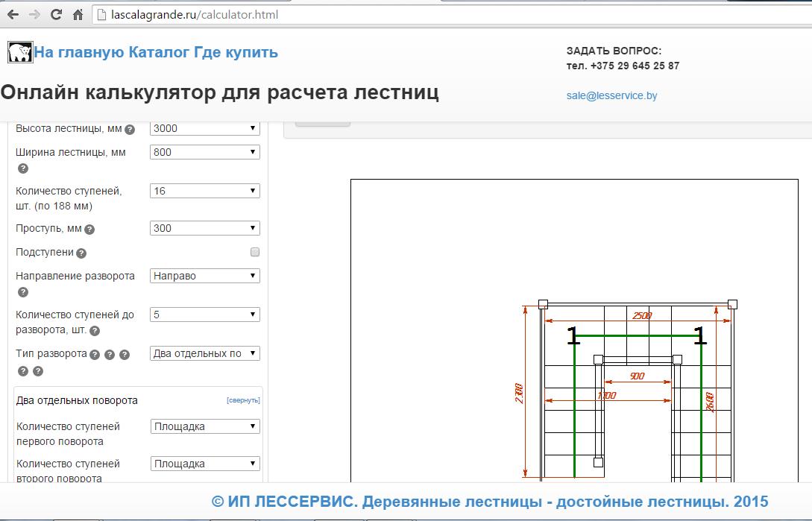Click the page heading Онлайн калькулятор для расчета лестниц
Image resolution: width=812 pixels, height=521 pixels.
tap(219, 92)
